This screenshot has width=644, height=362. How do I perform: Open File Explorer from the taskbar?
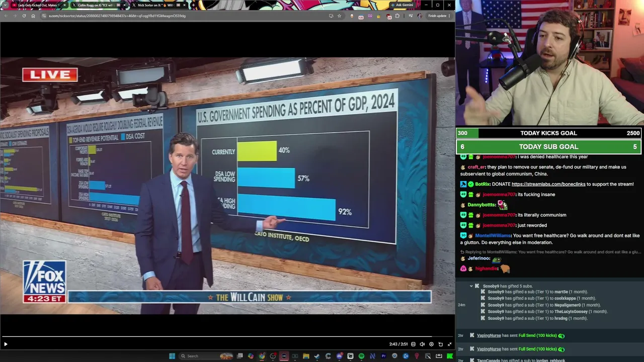pos(306,356)
